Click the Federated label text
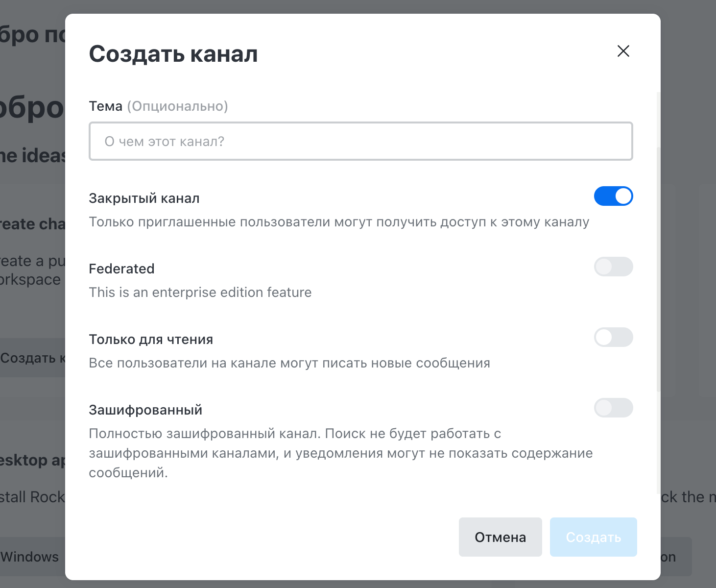The width and height of the screenshot is (716, 588). click(121, 269)
